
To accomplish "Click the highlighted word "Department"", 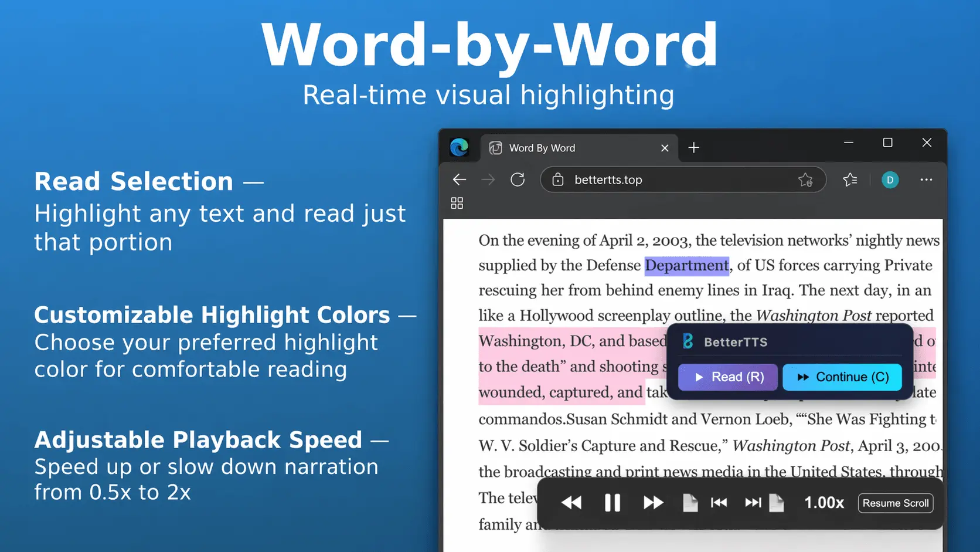I will (x=687, y=266).
